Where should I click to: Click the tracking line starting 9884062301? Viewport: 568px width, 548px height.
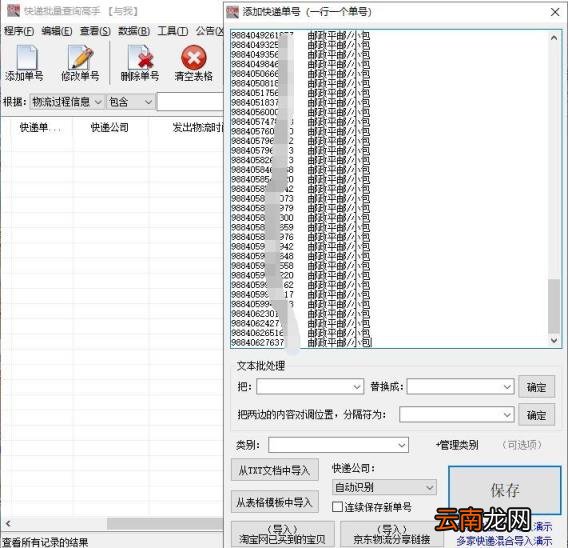pos(301,314)
